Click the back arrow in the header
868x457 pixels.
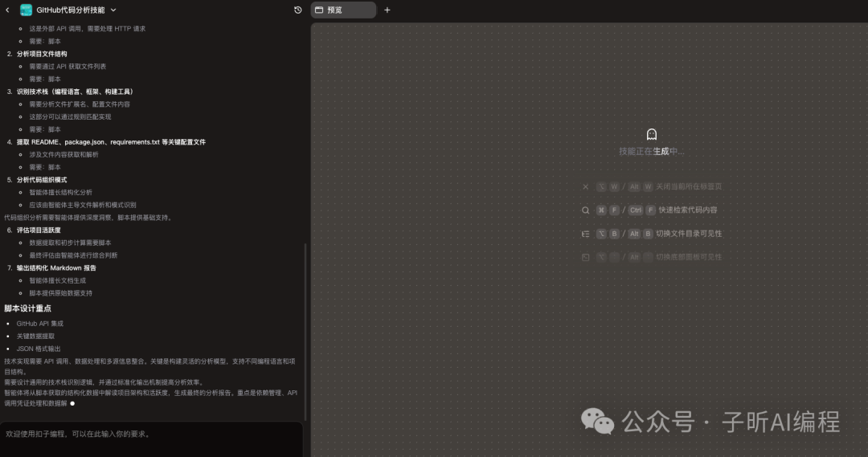pyautogui.click(x=7, y=10)
